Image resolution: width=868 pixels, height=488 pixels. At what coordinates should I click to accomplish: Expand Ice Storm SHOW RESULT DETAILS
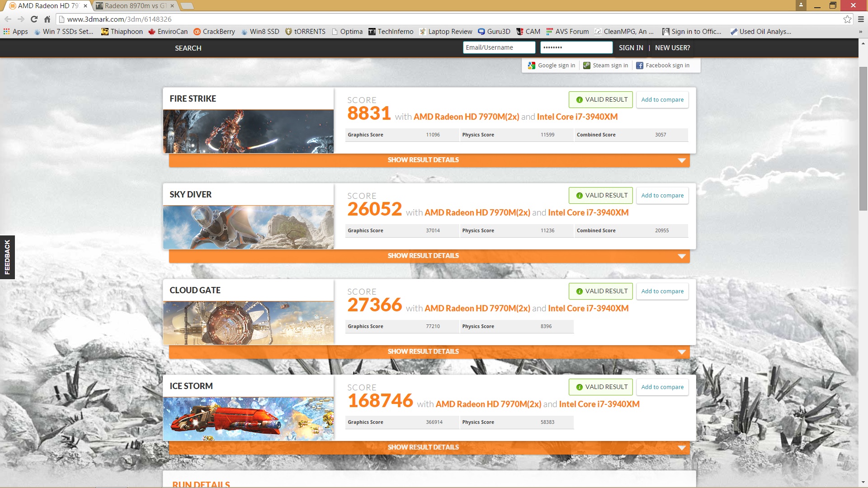(429, 447)
